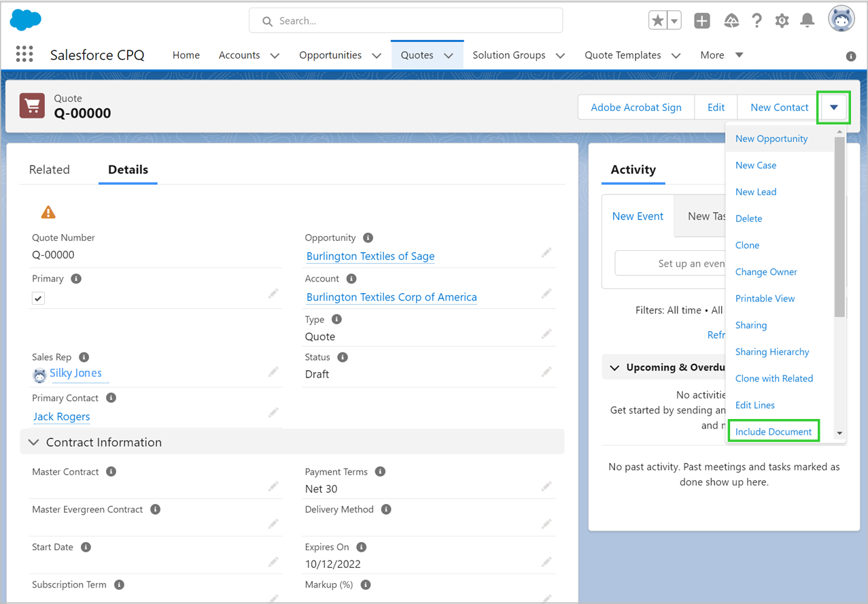The image size is (868, 604).
Task: Open the notifications bell
Action: tap(808, 20)
